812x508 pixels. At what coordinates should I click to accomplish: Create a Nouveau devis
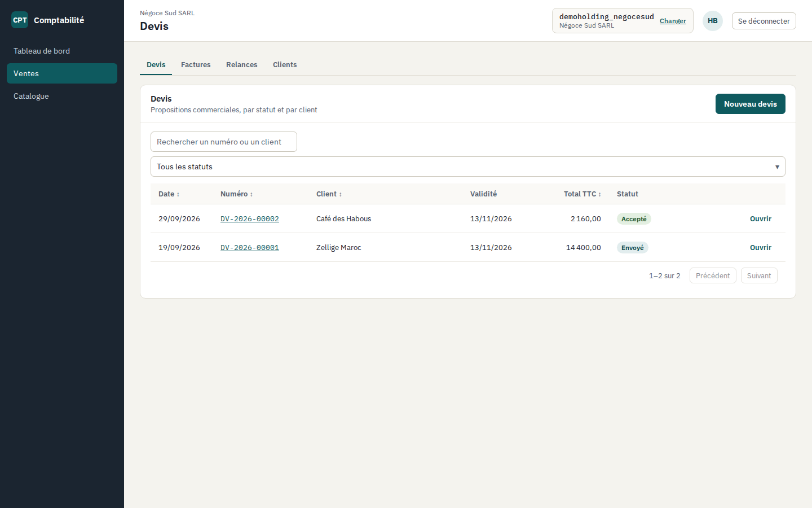coord(751,104)
